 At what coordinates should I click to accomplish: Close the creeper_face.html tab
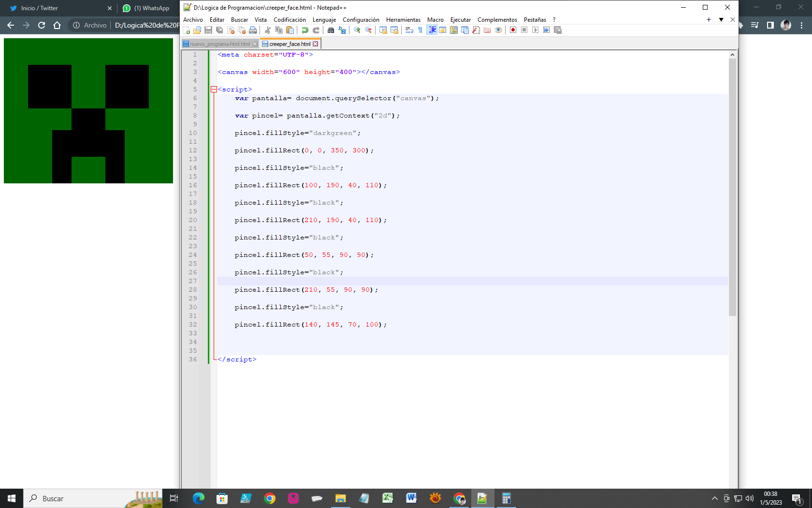pos(316,44)
